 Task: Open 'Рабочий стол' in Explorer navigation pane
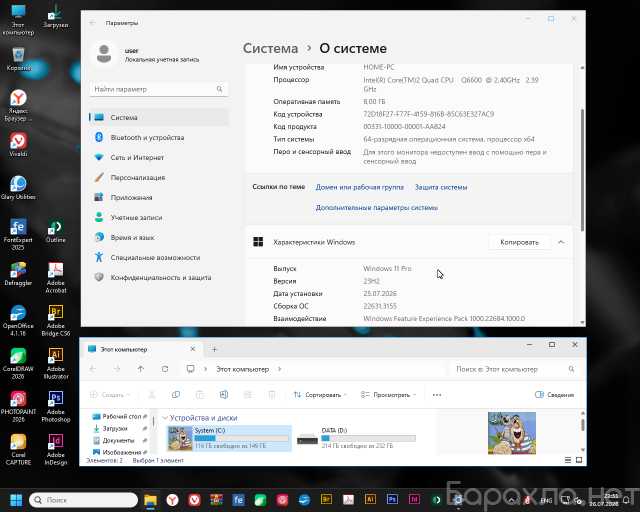(x=119, y=416)
